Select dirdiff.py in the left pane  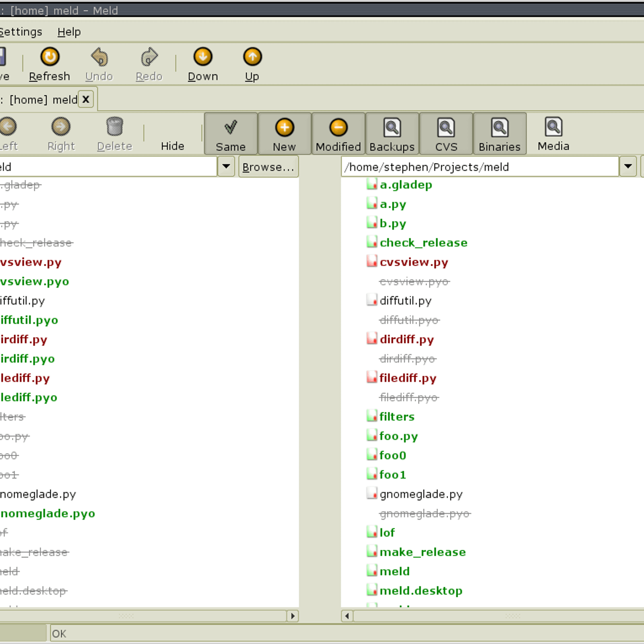pyautogui.click(x=24, y=339)
